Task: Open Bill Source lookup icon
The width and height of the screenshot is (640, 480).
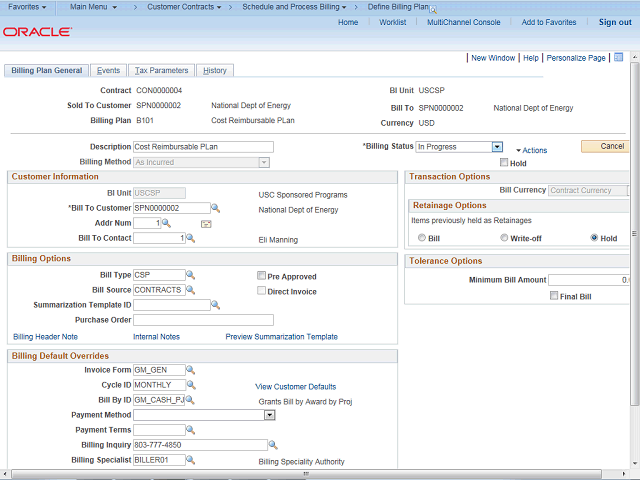Action: (191, 290)
